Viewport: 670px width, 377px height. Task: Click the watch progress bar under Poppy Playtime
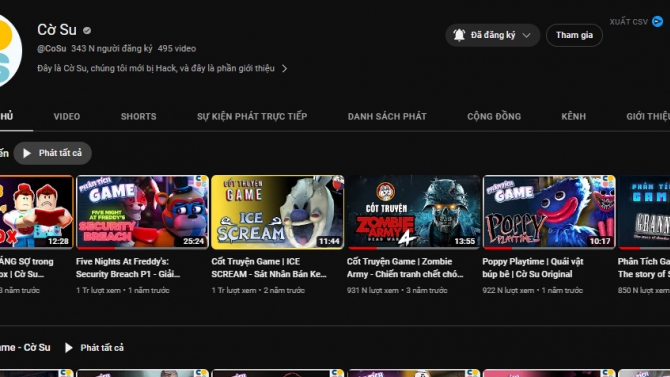tap(549, 248)
